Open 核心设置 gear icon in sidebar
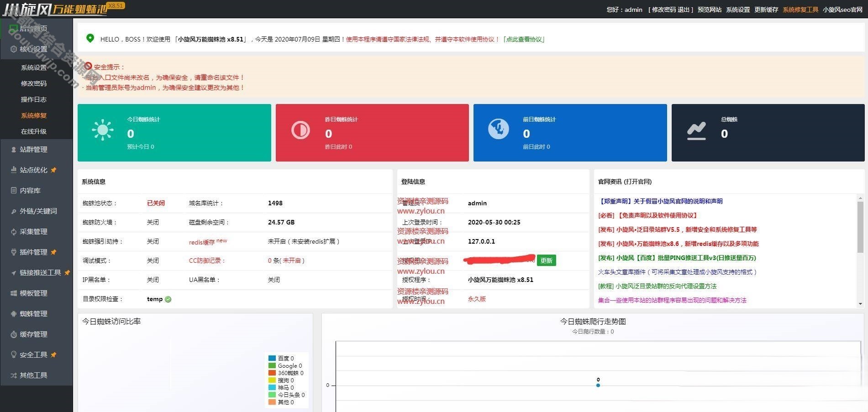Viewport: 868px width, 412px height. coord(13,49)
